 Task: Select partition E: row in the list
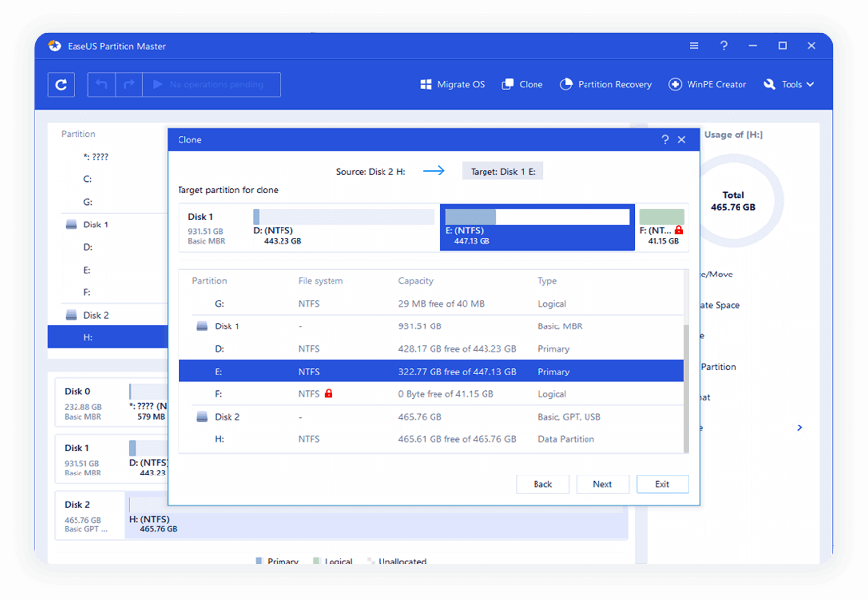(430, 372)
